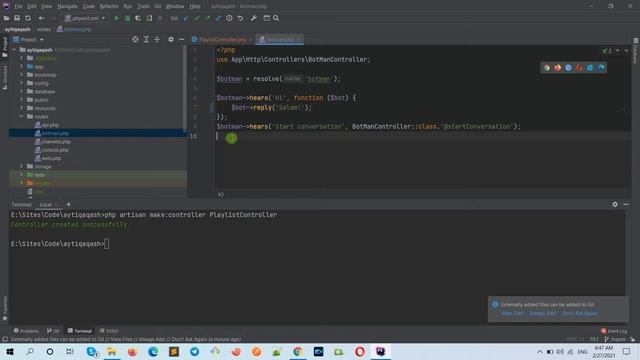Open the File menu
The width and height of the screenshot is (640, 360).
pyautogui.click(x=18, y=7)
